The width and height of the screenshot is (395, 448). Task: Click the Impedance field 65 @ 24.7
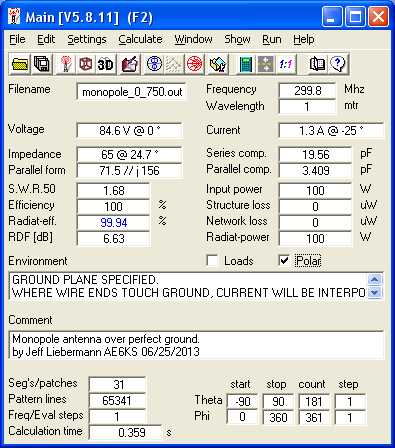pyautogui.click(x=130, y=154)
